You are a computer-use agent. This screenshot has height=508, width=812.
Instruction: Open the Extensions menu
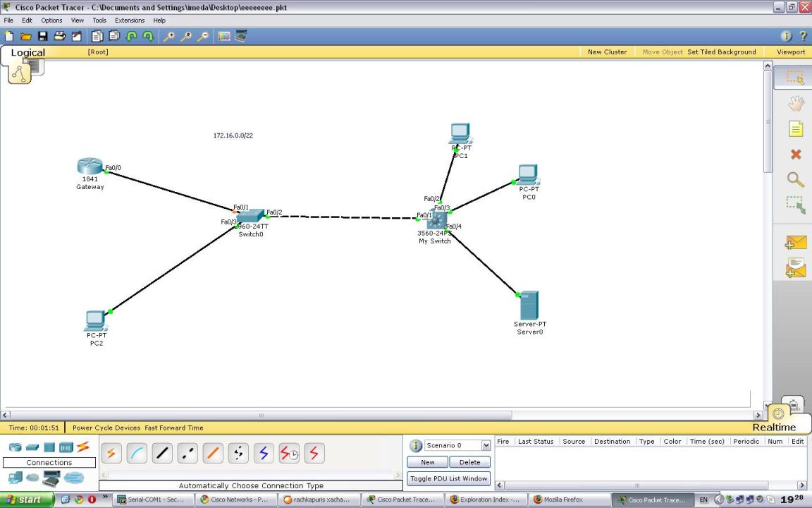click(130, 20)
